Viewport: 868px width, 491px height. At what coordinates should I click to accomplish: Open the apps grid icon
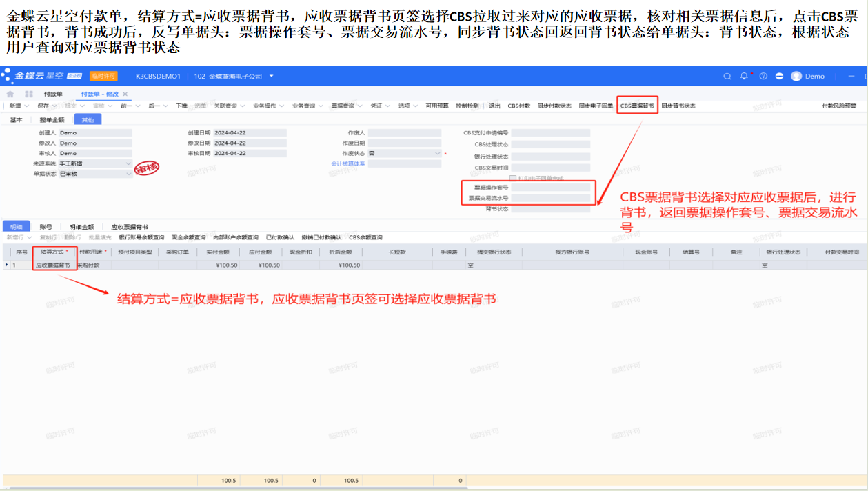pos(29,94)
